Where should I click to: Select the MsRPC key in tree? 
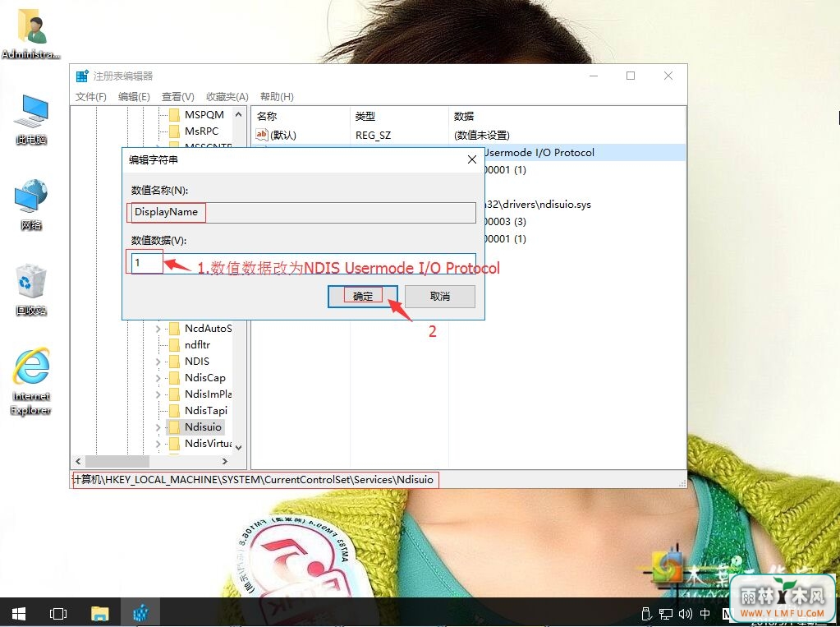[x=201, y=131]
